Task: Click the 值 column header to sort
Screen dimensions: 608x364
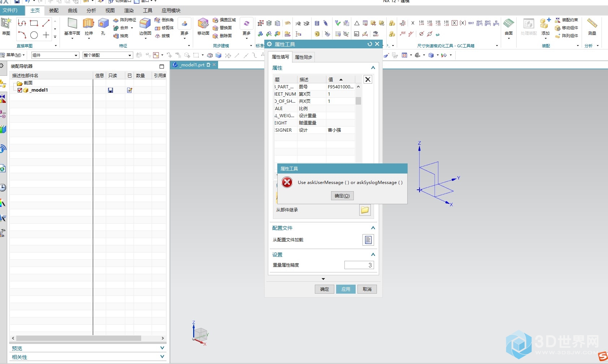Action: pyautogui.click(x=340, y=79)
